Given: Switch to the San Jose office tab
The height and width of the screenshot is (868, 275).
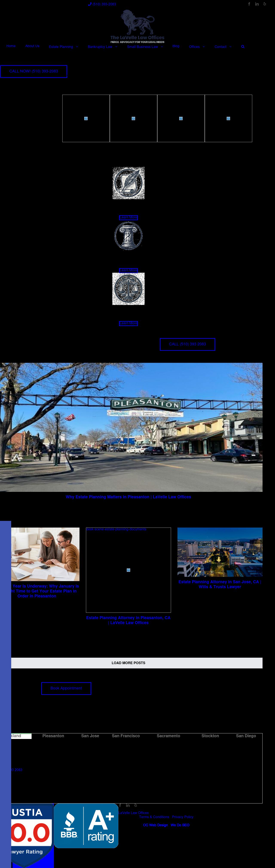Looking at the screenshot, I should 90,736.
